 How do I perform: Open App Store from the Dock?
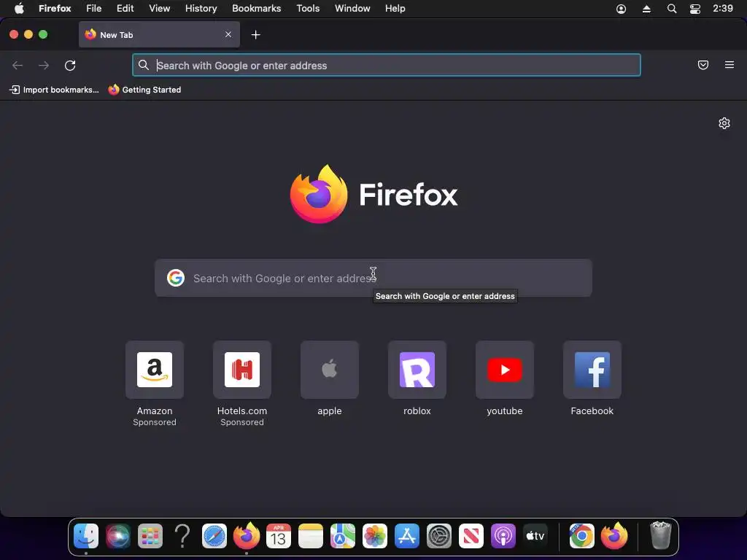click(x=407, y=536)
